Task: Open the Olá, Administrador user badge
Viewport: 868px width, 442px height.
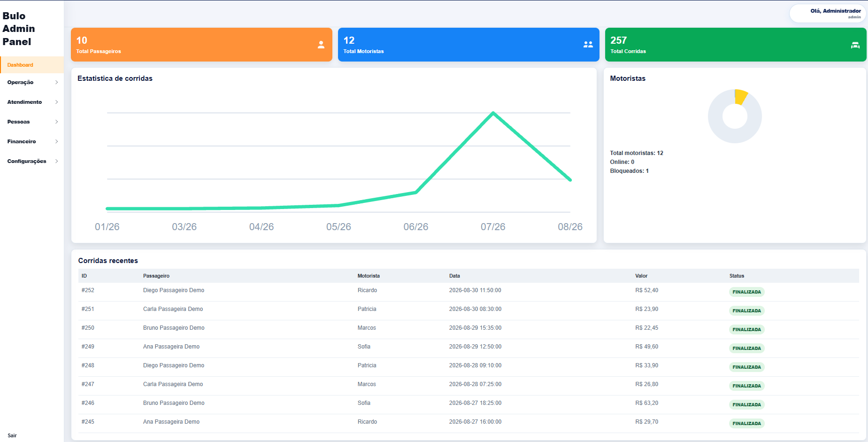Action: coord(828,13)
